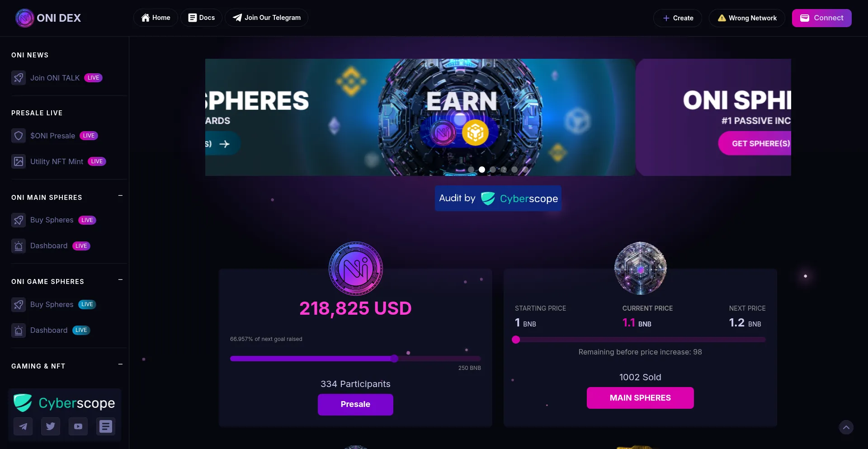Open Twitter icon in sidebar footer

(51, 426)
